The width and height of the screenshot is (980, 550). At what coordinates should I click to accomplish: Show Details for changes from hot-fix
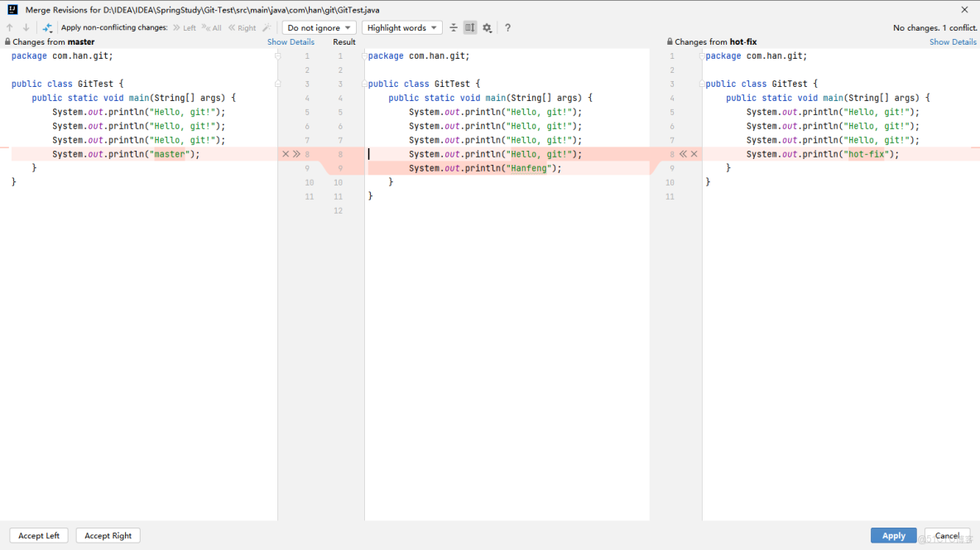click(953, 41)
